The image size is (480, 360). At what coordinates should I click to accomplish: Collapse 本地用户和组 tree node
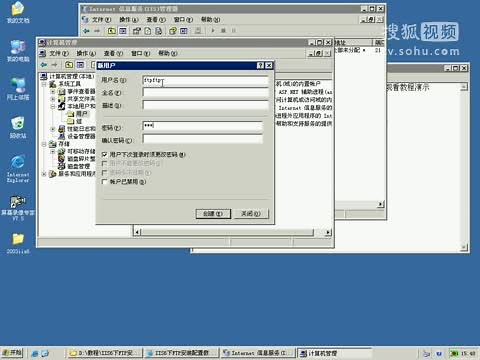53,106
